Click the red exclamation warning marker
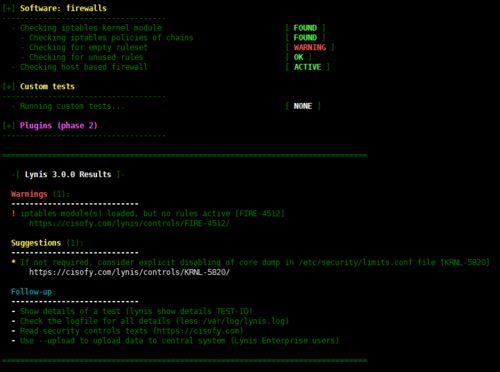The image size is (500, 372). (x=13, y=213)
